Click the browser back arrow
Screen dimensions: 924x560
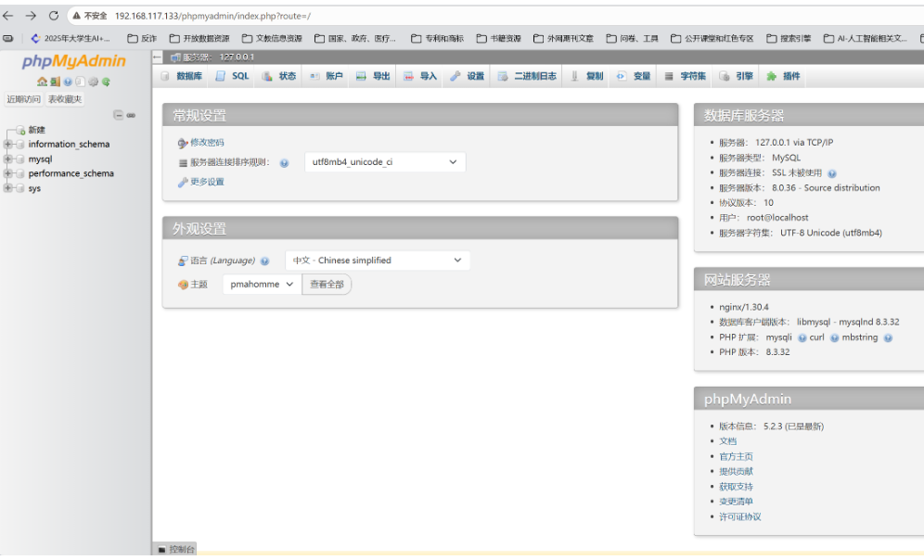coord(7,16)
